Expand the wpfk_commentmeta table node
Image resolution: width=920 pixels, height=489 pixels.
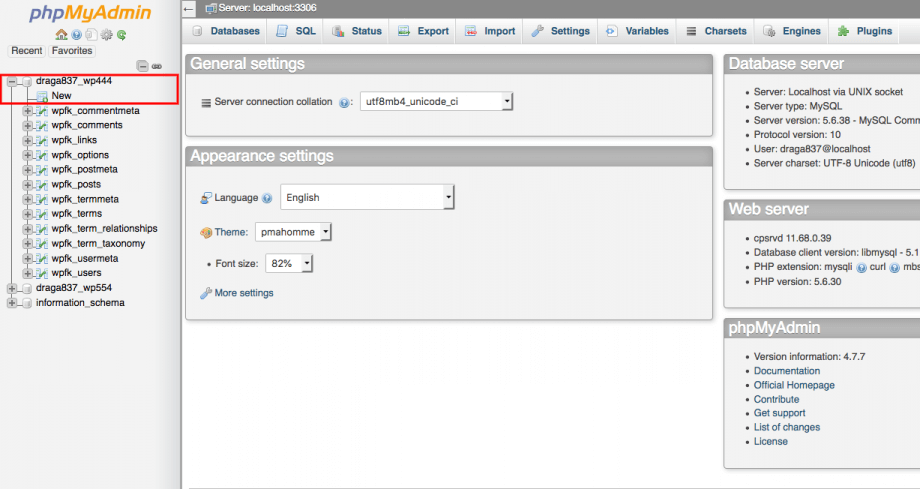click(x=27, y=111)
